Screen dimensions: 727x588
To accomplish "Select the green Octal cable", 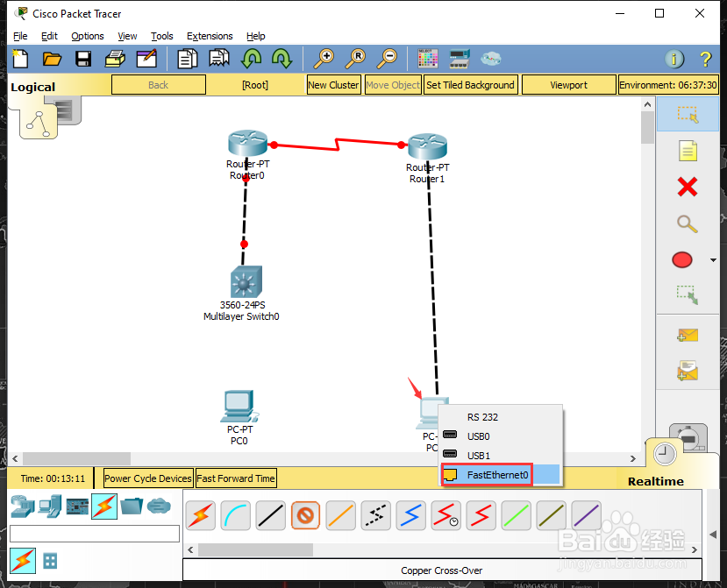I will (x=516, y=515).
